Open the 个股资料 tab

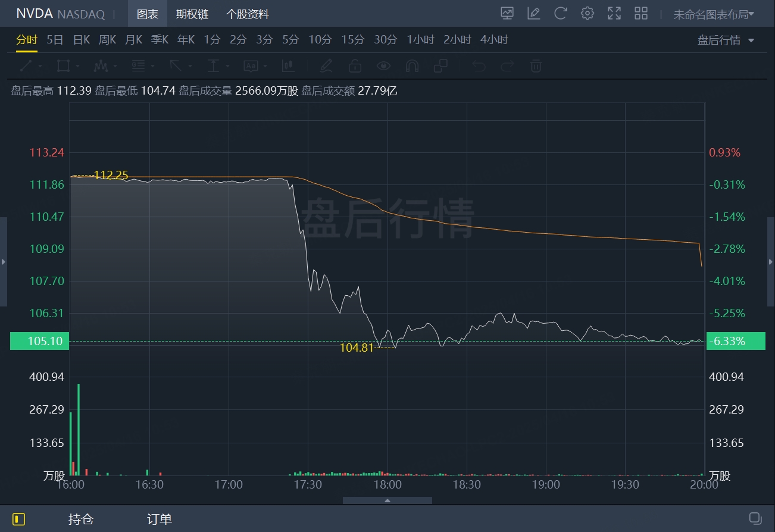point(248,14)
